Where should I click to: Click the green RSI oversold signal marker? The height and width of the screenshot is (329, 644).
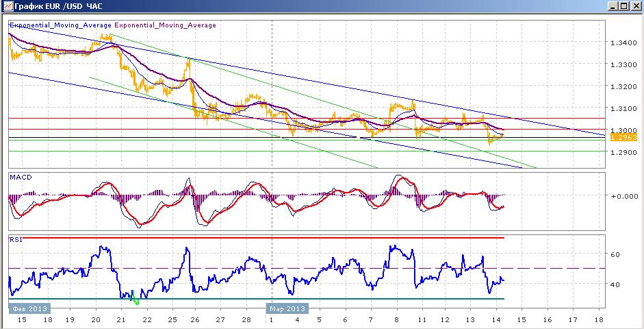point(135,298)
